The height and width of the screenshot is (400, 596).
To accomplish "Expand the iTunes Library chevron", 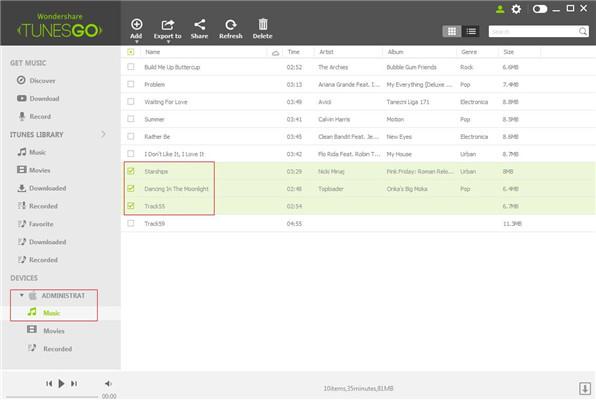I will 103,134.
